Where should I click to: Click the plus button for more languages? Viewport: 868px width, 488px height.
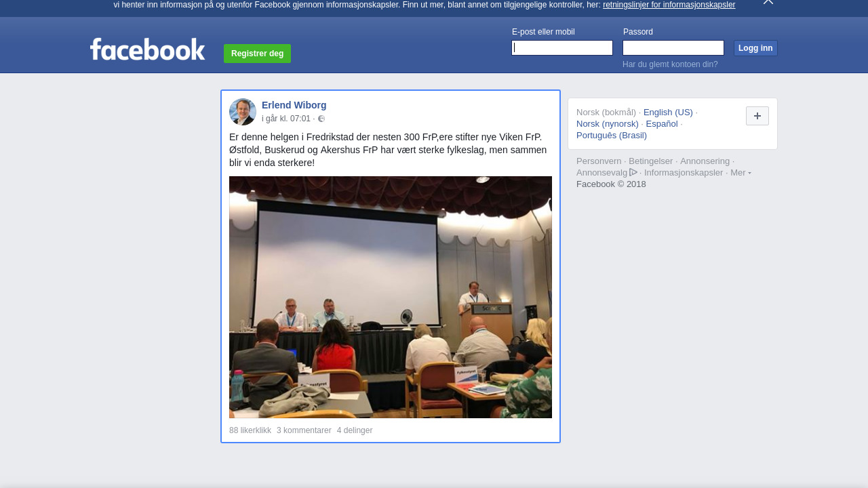pyautogui.click(x=757, y=116)
